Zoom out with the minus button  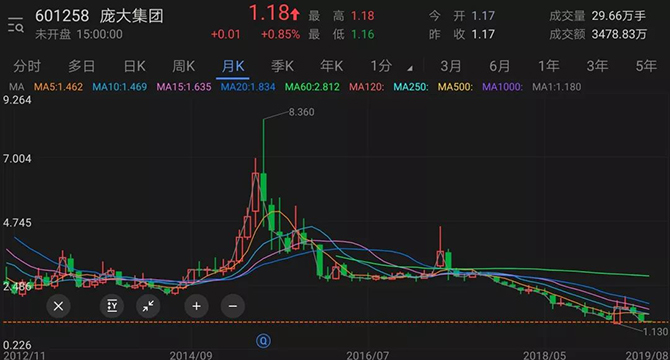pos(233,306)
